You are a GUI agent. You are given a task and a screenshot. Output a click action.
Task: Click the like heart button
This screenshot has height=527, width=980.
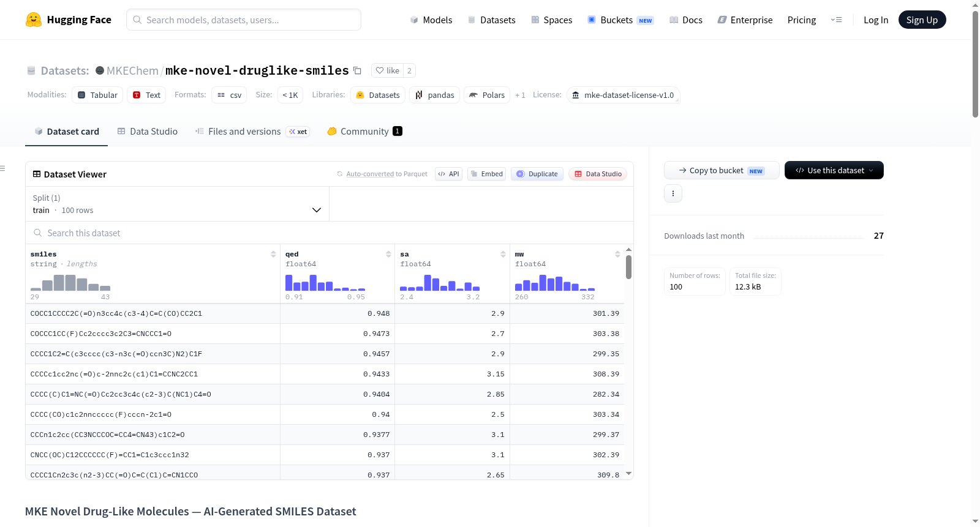tap(387, 70)
